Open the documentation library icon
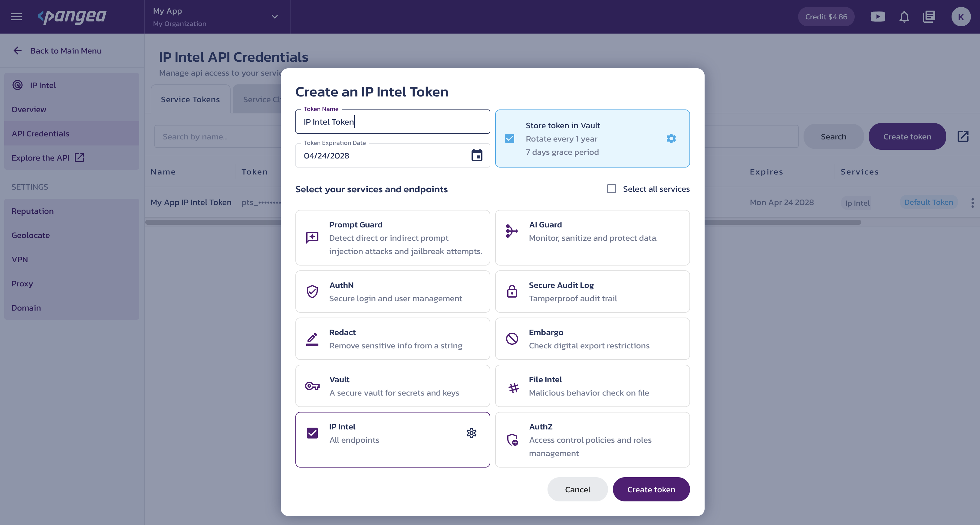The image size is (980, 525). [929, 17]
